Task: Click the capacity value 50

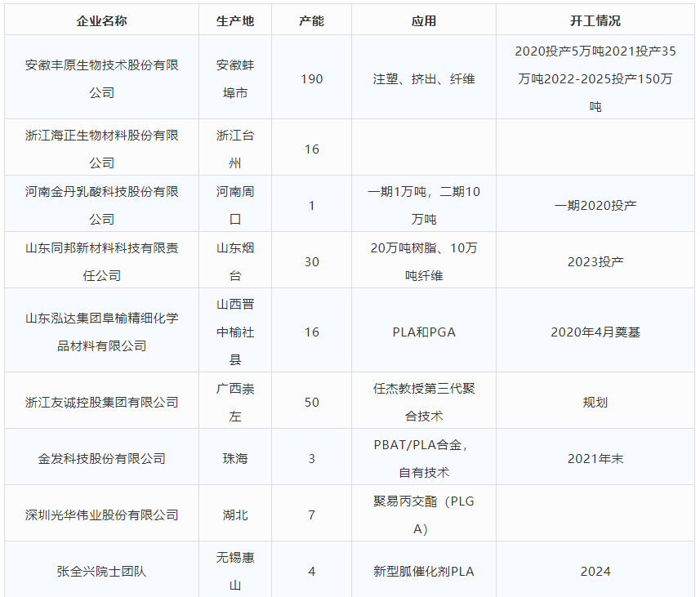Action: [x=311, y=402]
